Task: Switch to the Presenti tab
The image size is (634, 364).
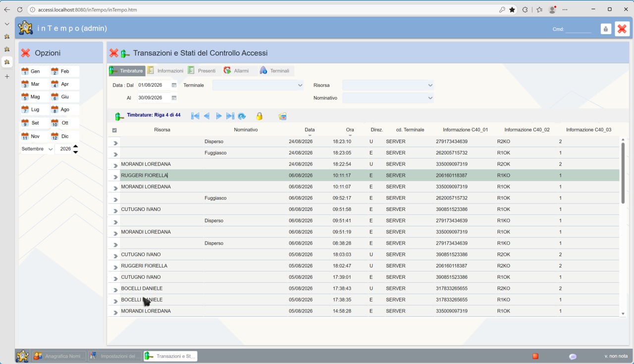Action: pyautogui.click(x=202, y=71)
